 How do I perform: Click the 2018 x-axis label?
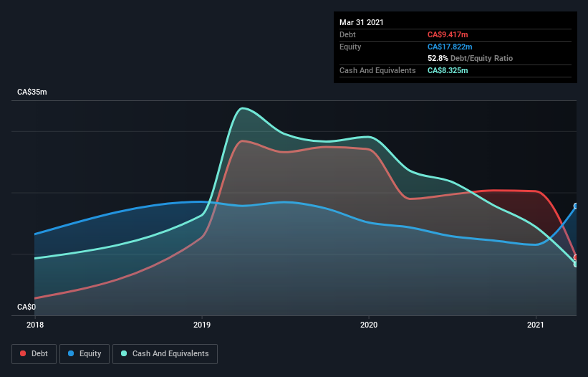coord(35,325)
